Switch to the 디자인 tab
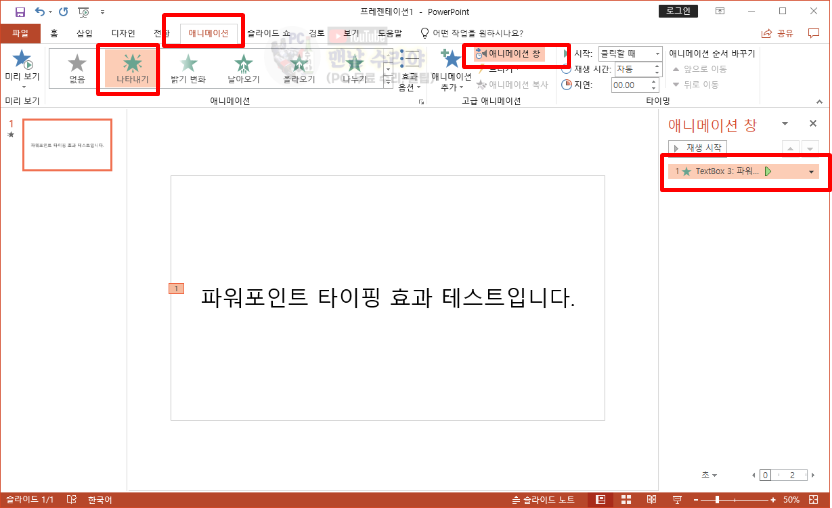 pos(123,33)
